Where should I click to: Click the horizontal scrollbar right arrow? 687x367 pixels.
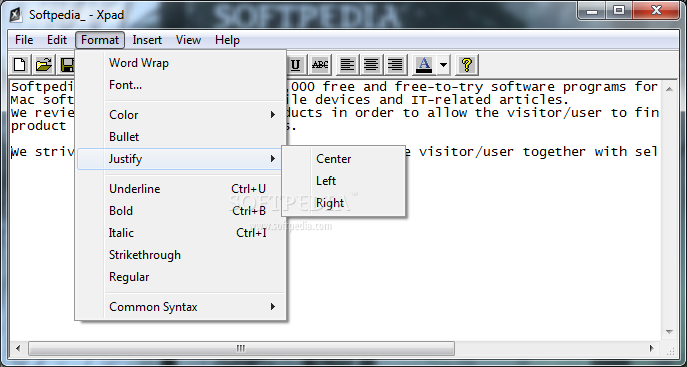point(652,349)
